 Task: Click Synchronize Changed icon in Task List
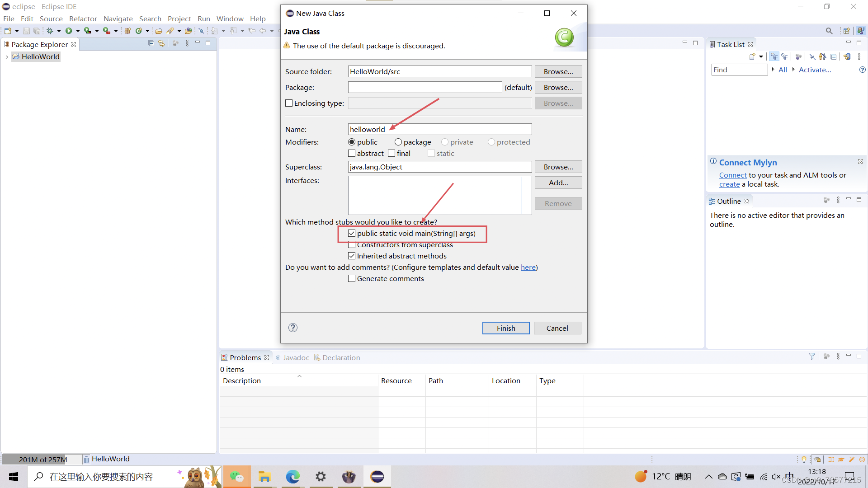click(847, 56)
